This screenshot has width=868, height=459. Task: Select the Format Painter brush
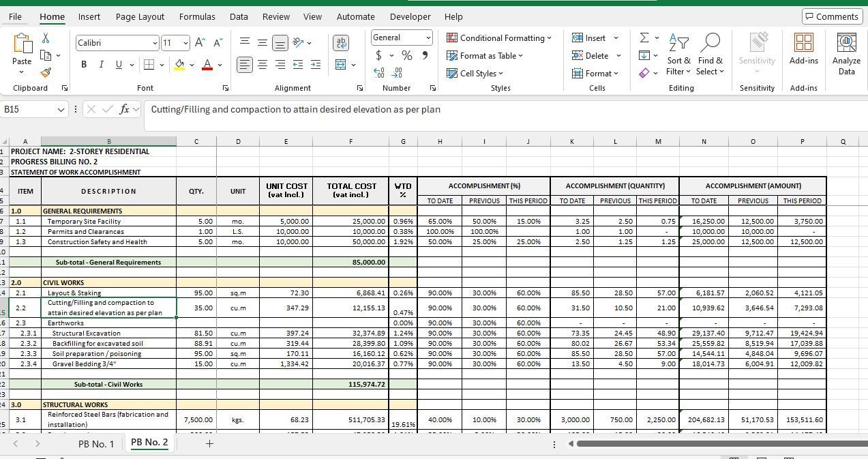point(46,72)
